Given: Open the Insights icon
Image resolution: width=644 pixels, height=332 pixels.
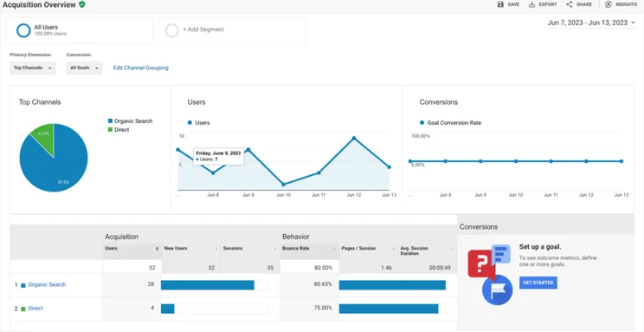Looking at the screenshot, I should [x=609, y=4].
